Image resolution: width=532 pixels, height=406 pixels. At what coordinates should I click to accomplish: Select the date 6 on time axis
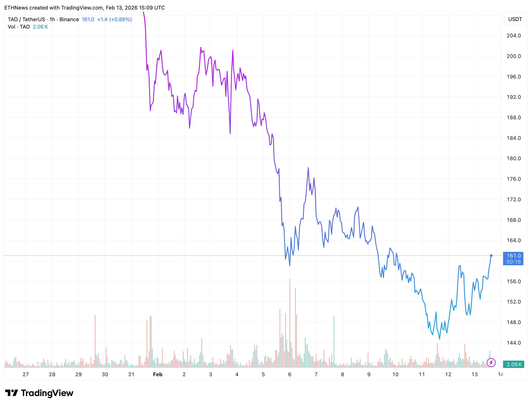[x=290, y=374]
